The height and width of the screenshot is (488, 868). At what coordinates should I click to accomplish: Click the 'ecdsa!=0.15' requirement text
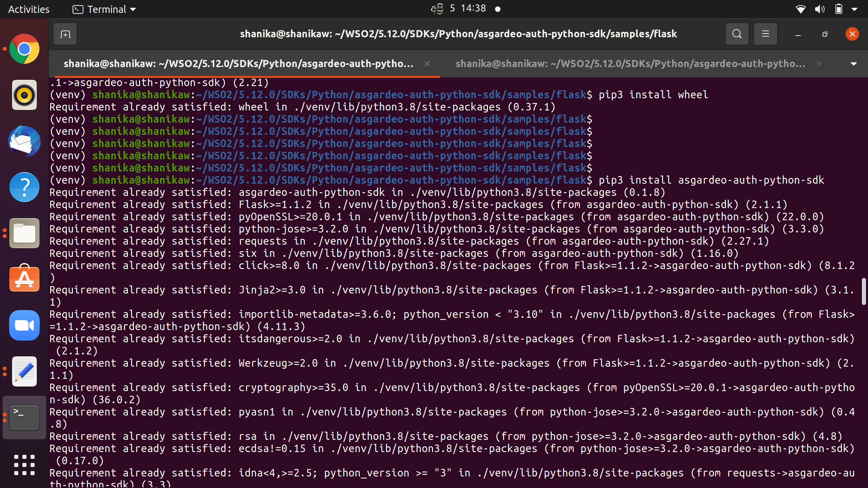coord(272,448)
